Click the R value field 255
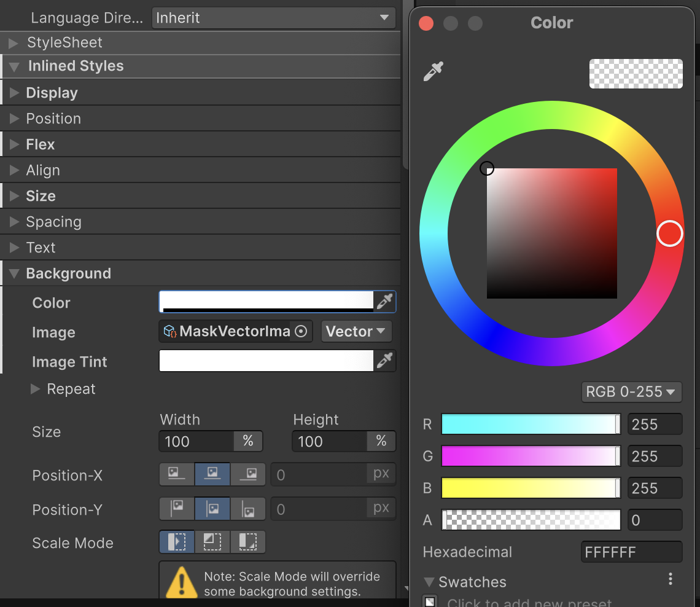This screenshot has width=700, height=607. coord(655,424)
